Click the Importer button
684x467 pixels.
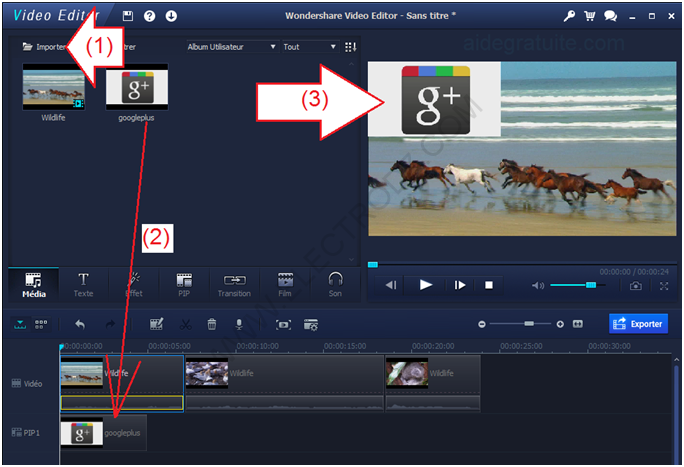coord(44,47)
